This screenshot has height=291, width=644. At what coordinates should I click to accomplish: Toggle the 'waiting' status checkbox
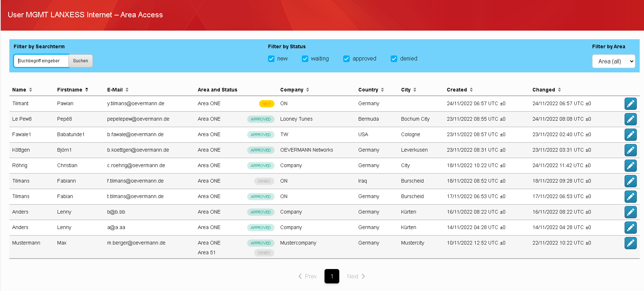tap(305, 59)
